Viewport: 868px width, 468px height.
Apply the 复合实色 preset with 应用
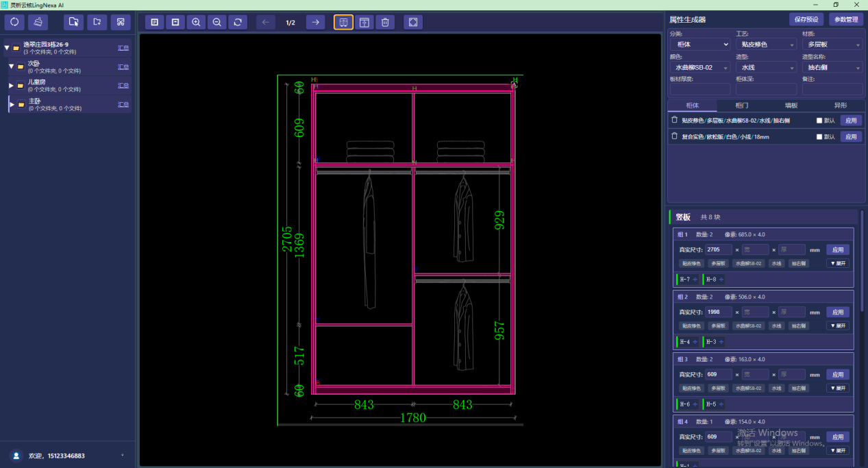click(x=851, y=136)
